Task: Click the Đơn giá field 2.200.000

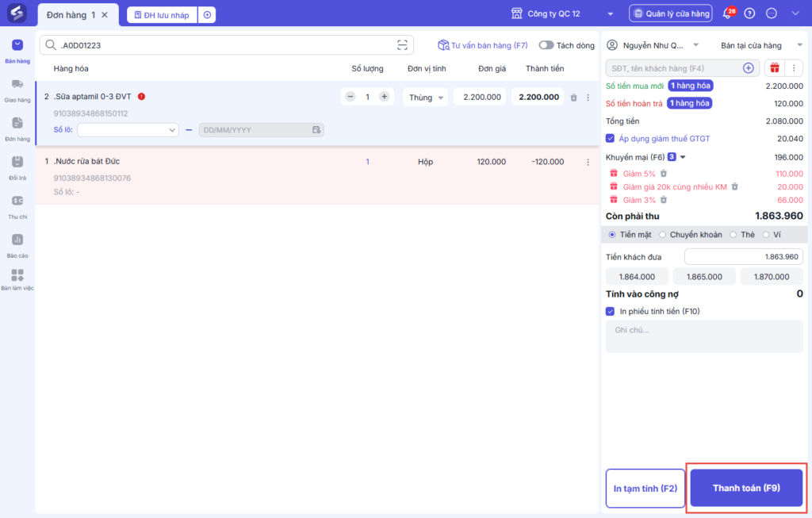Action: (x=480, y=97)
